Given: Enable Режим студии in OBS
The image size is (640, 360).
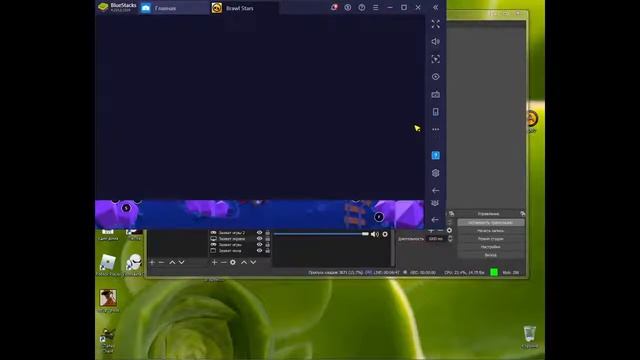Looking at the screenshot, I should (491, 239).
